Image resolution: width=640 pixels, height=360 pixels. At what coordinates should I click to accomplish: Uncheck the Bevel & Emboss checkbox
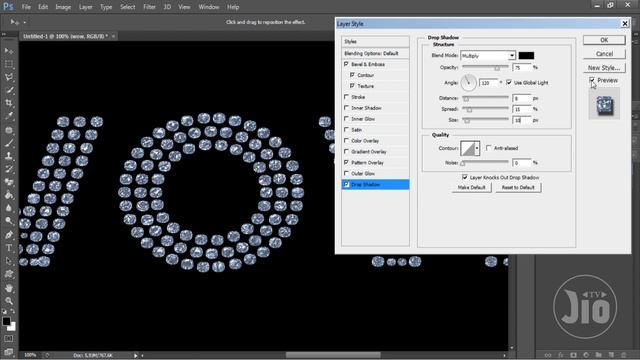click(347, 64)
